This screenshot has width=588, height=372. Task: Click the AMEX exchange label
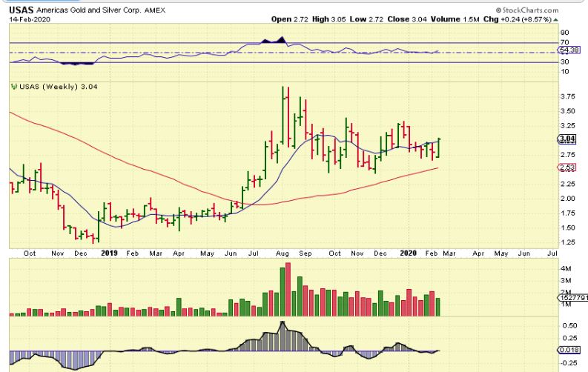pyautogui.click(x=155, y=10)
